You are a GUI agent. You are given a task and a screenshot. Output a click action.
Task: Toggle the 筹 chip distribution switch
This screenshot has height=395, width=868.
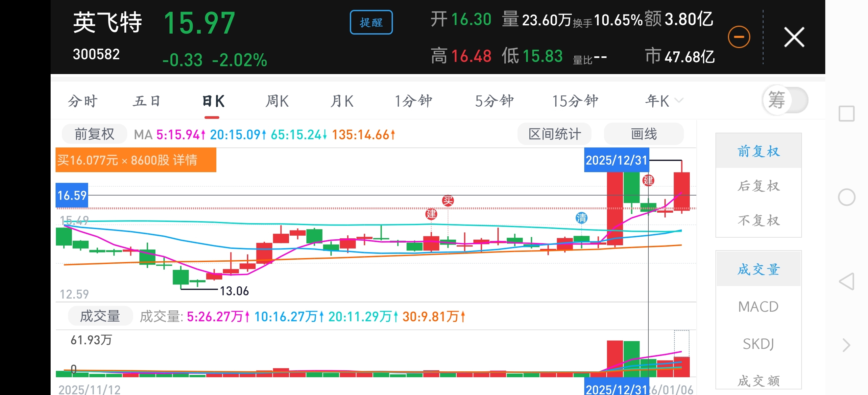[785, 100]
